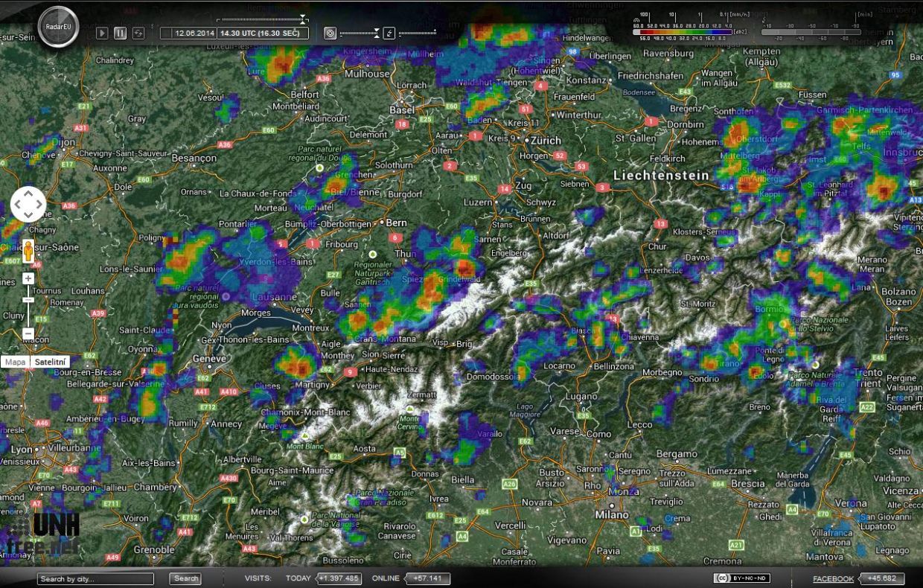Click road shield 13 near Klosters
This screenshot has height=588, width=923.
coord(660,223)
